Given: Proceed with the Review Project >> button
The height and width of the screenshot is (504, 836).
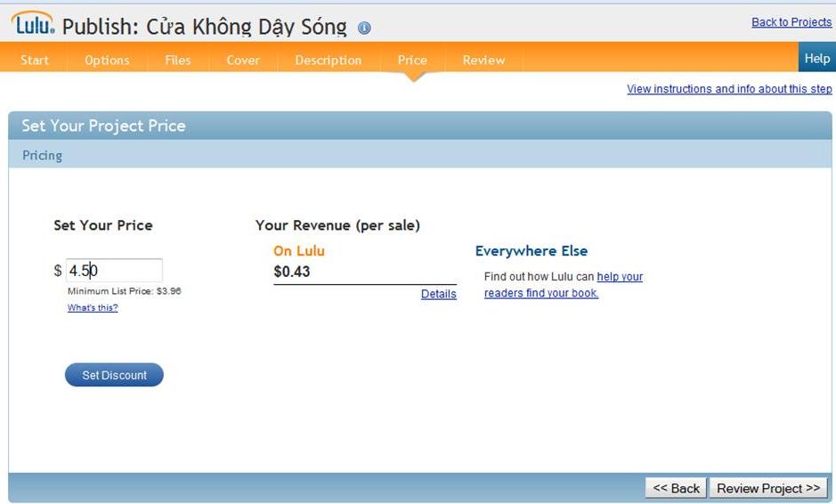Looking at the screenshot, I should (x=768, y=488).
